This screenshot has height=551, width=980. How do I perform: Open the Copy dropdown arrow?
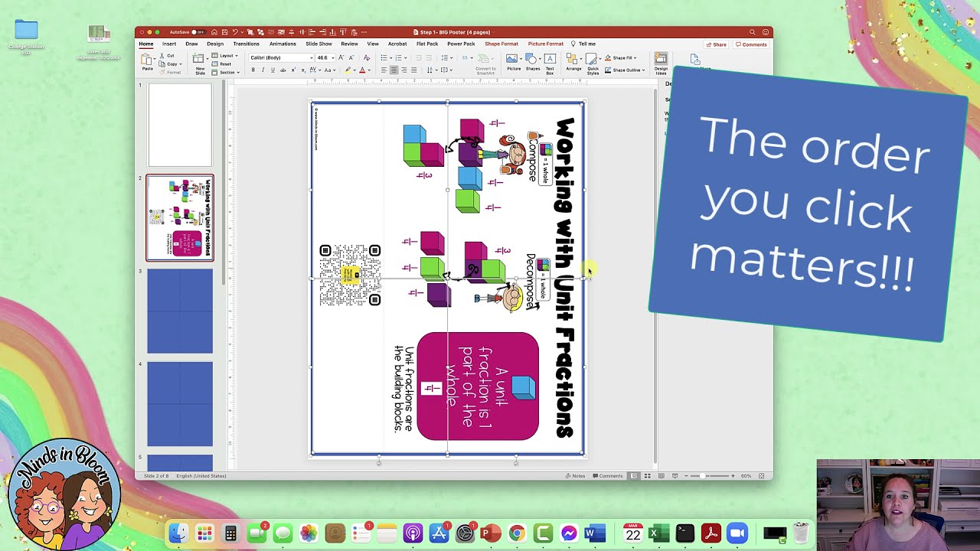tap(181, 64)
